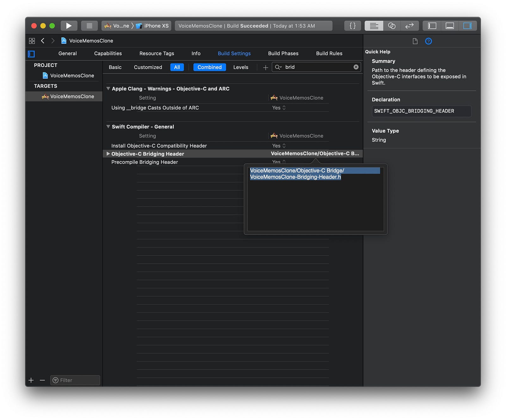Show the Quick Help inspector
Screen dimensions: 506x420
click(x=429, y=41)
